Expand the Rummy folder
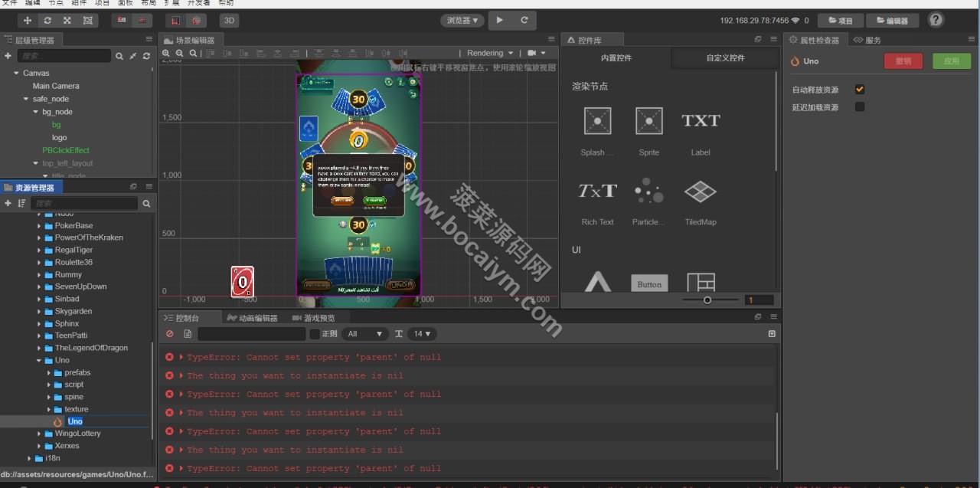The height and width of the screenshot is (488, 980). click(39, 274)
